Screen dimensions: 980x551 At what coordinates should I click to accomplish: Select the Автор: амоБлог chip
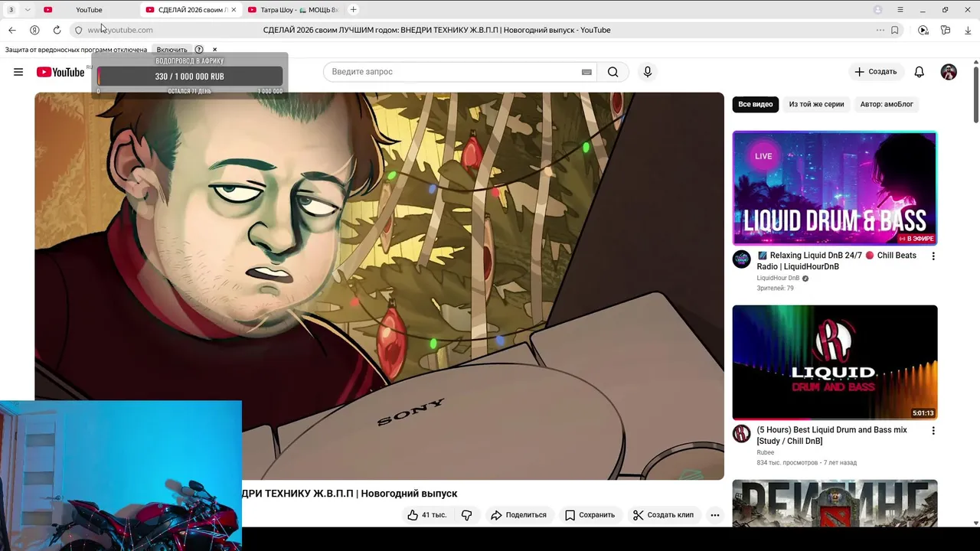[x=887, y=104]
